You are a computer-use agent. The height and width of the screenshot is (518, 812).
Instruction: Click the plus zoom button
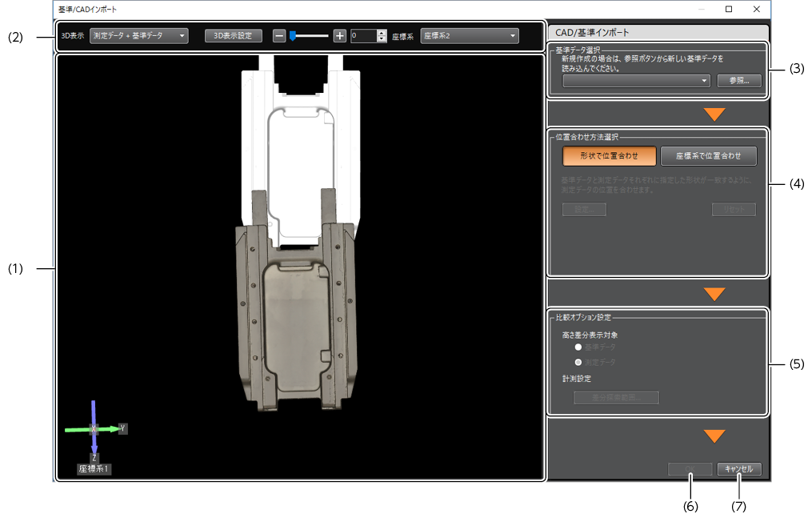tap(340, 36)
